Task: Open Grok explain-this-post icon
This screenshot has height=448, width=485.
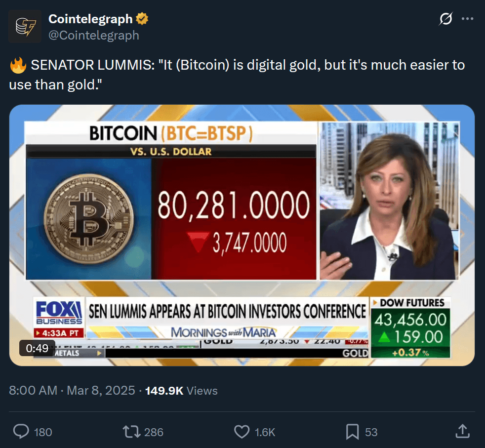Action: click(x=445, y=19)
